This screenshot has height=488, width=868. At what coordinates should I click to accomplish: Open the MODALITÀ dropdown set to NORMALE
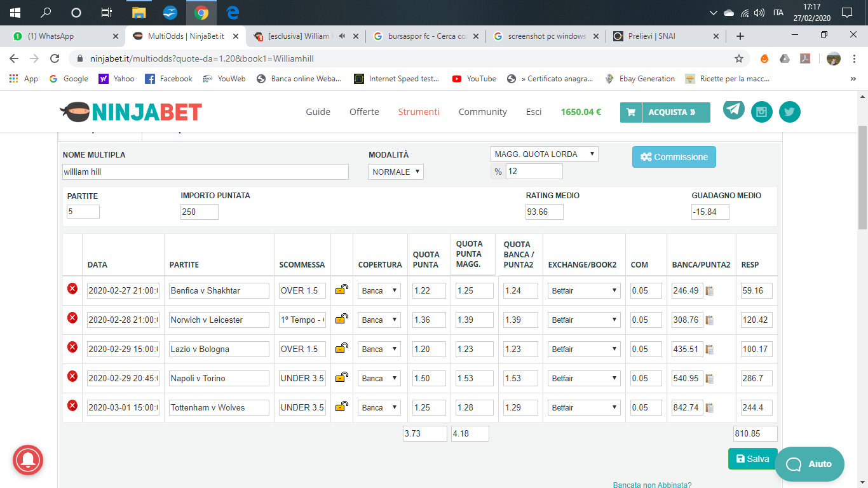(396, 172)
